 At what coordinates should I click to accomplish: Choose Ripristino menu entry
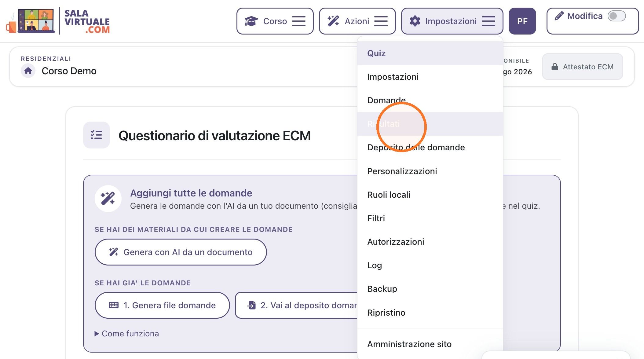click(430, 313)
